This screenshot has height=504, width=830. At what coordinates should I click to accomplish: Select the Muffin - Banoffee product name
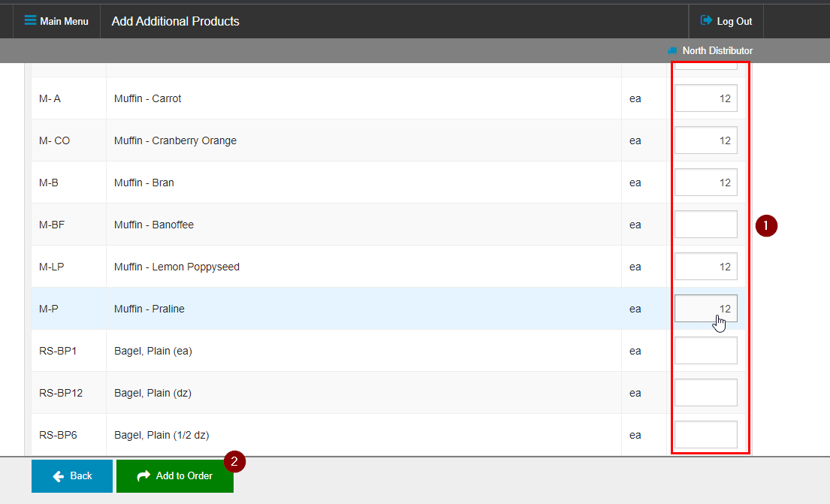(x=154, y=225)
